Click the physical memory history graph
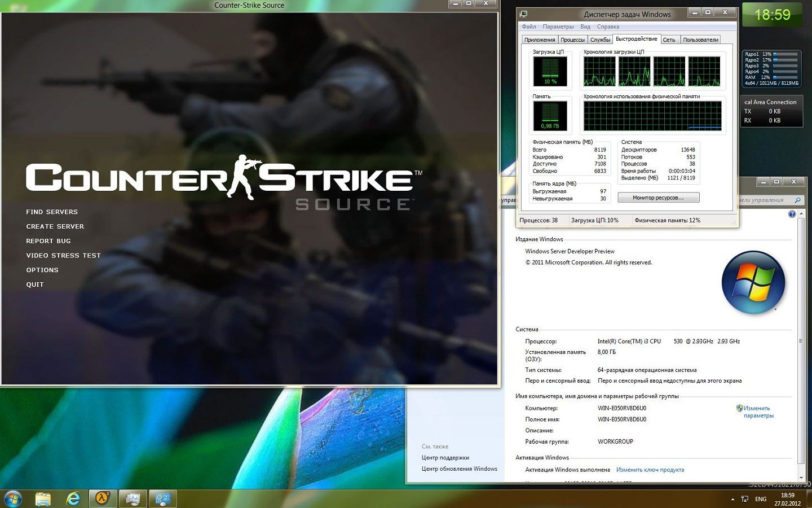The image size is (812, 508). click(x=653, y=116)
